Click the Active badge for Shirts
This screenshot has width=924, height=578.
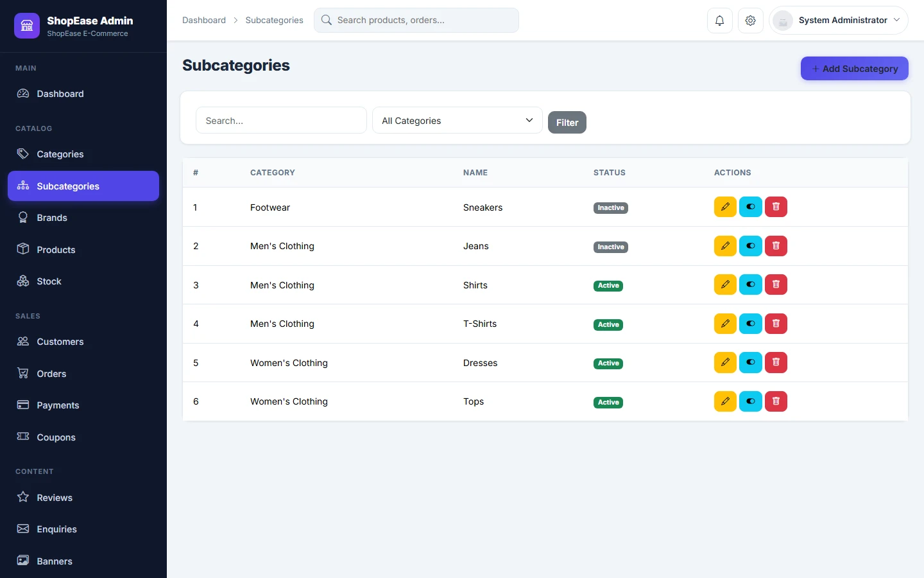click(x=608, y=286)
